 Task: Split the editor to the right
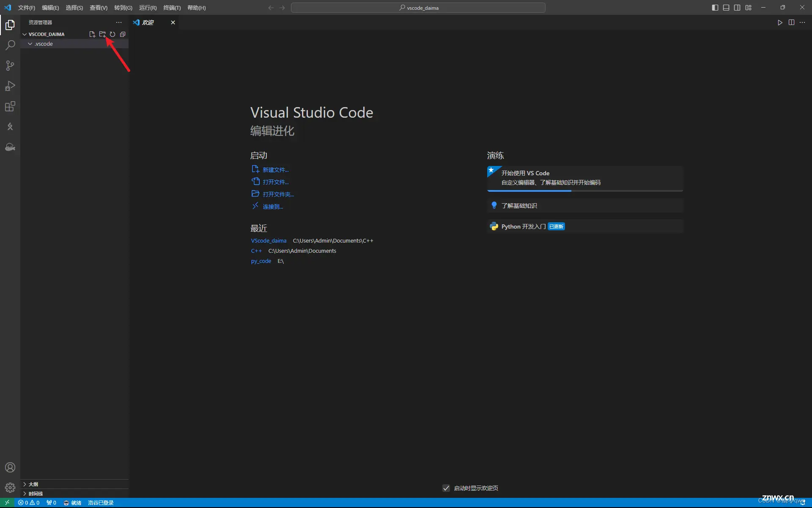click(x=791, y=22)
